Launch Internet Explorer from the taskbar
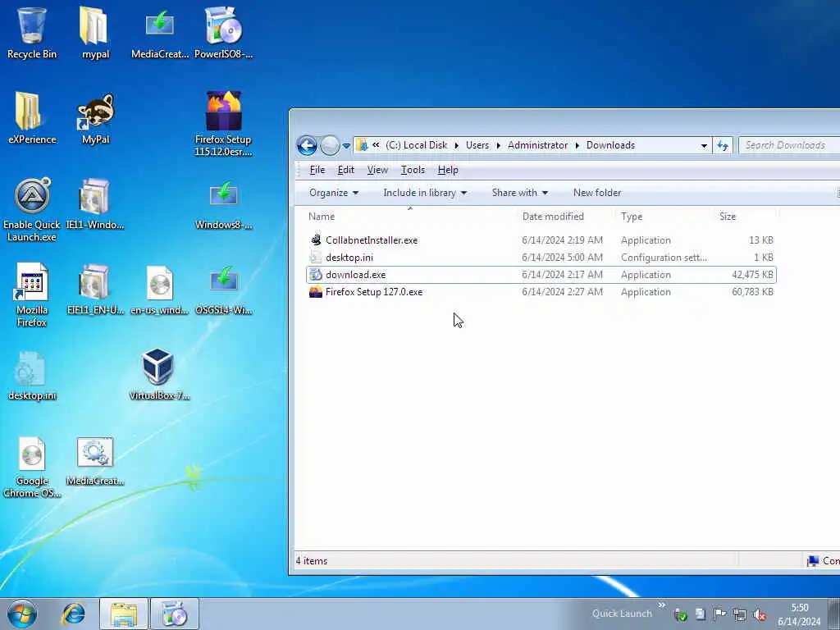 73,614
